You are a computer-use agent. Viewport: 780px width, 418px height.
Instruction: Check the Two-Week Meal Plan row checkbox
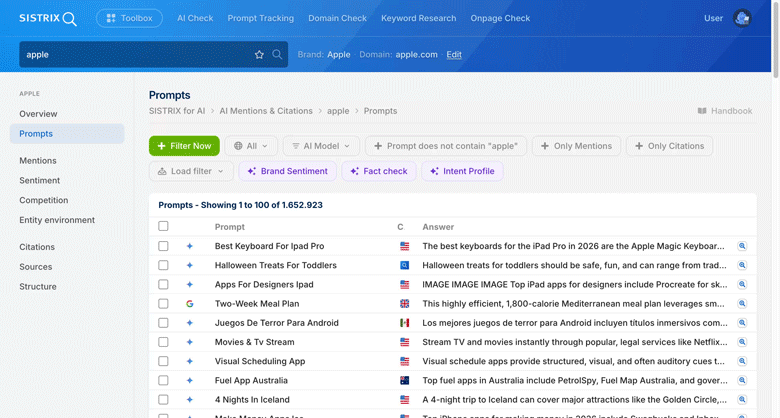(163, 304)
